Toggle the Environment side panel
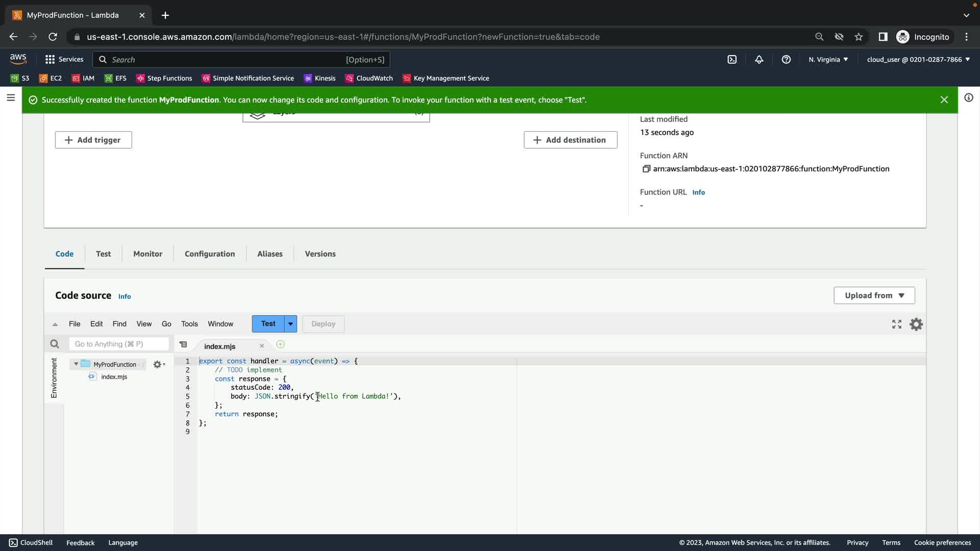This screenshot has height=551, width=980. point(54,378)
